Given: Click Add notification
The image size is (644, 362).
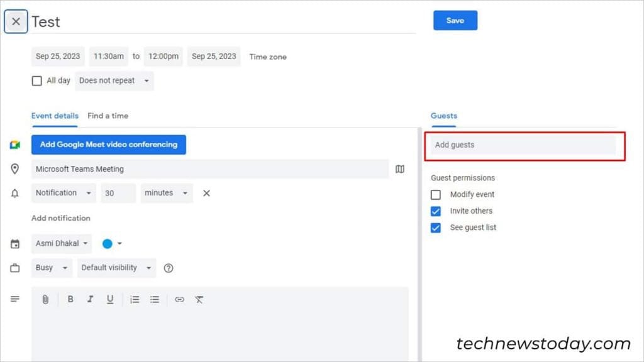Looking at the screenshot, I should point(61,218).
